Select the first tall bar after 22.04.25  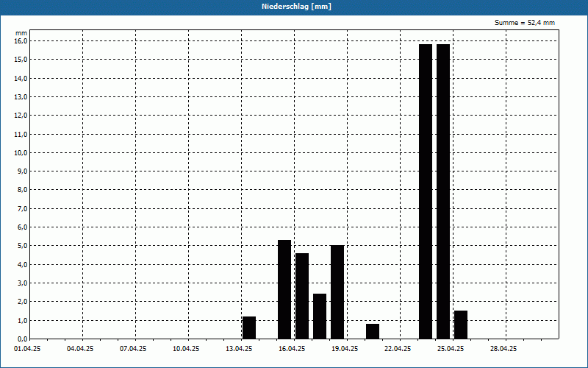pos(426,191)
